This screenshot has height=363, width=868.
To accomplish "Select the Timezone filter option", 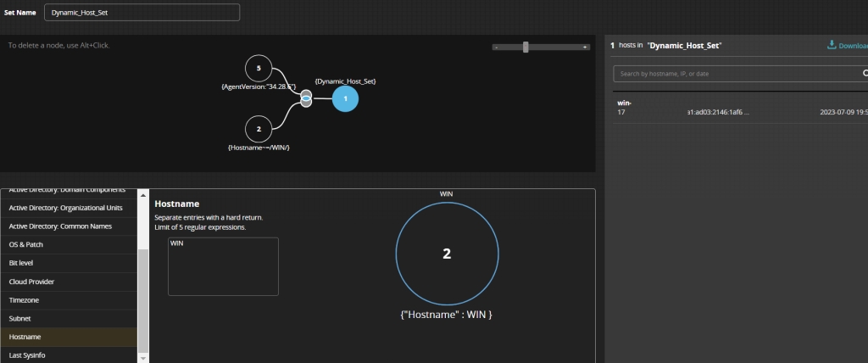I will tap(68, 300).
